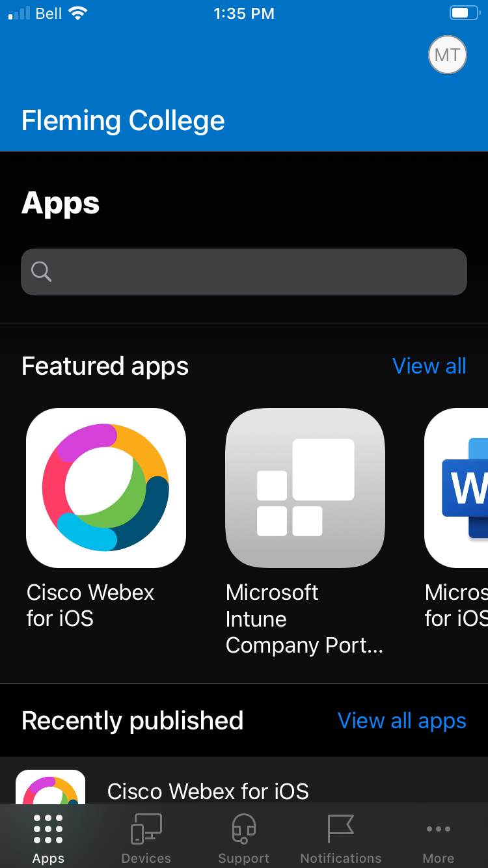This screenshot has width=488, height=868.
Task: Open View all apps link
Action: point(402,720)
